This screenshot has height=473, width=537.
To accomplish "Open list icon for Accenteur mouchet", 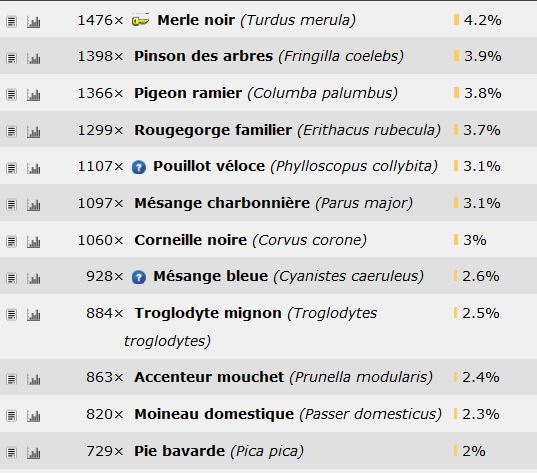I will (11, 379).
